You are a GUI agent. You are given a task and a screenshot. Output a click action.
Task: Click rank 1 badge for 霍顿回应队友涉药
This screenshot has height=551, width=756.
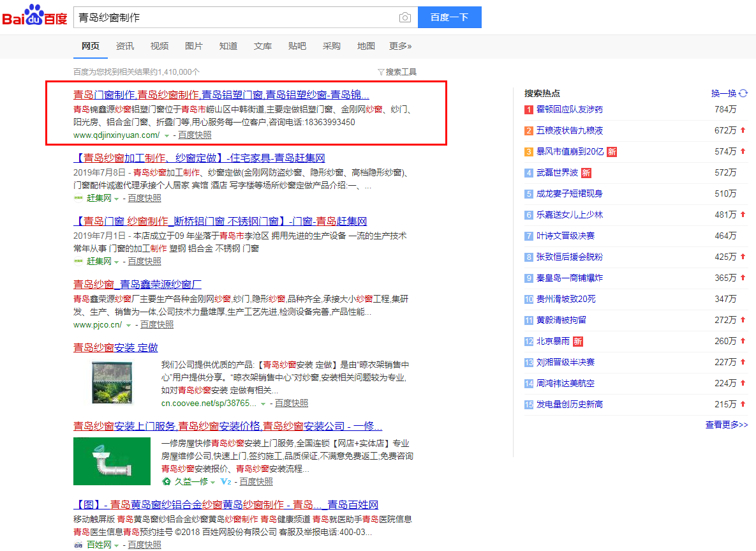[x=529, y=110]
